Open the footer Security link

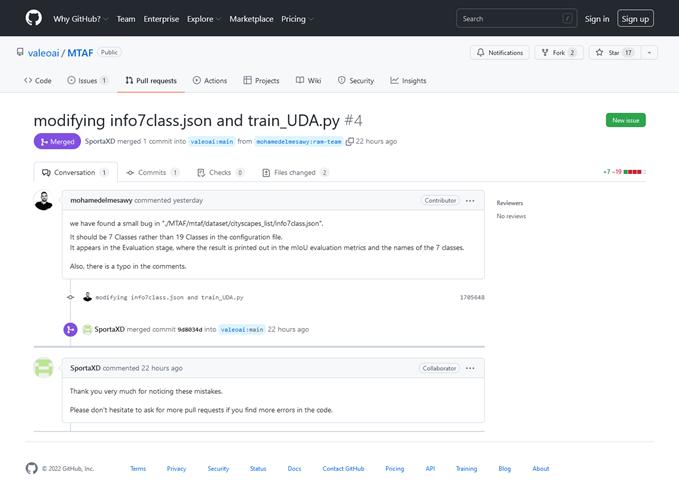(x=218, y=469)
